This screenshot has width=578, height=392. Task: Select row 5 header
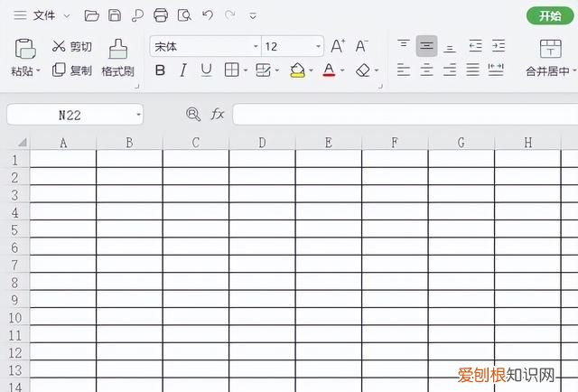[14, 230]
